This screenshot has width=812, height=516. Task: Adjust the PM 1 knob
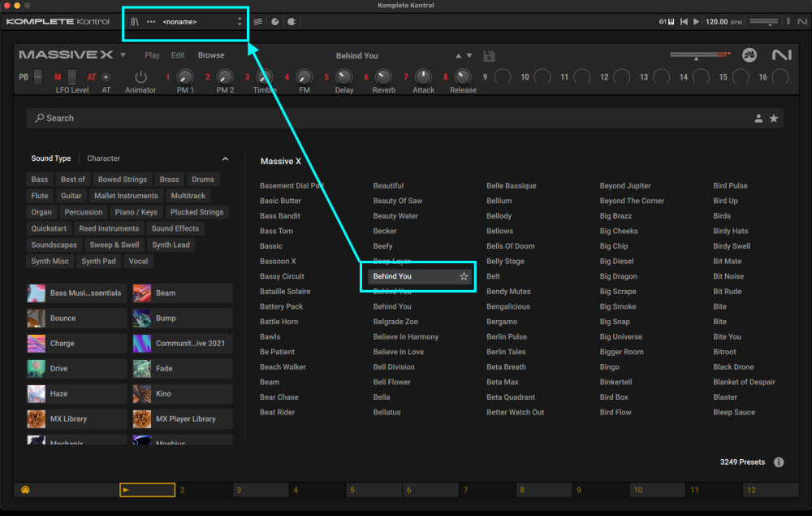[x=185, y=77]
